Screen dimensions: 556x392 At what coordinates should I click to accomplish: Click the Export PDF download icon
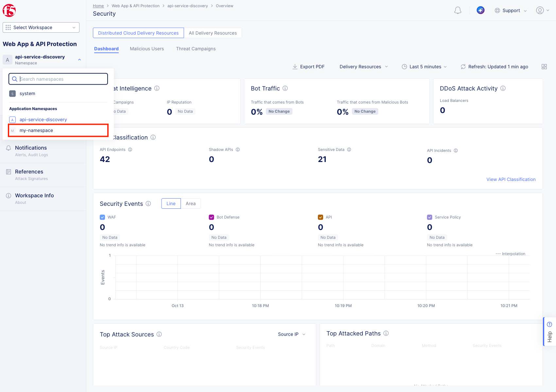295,67
